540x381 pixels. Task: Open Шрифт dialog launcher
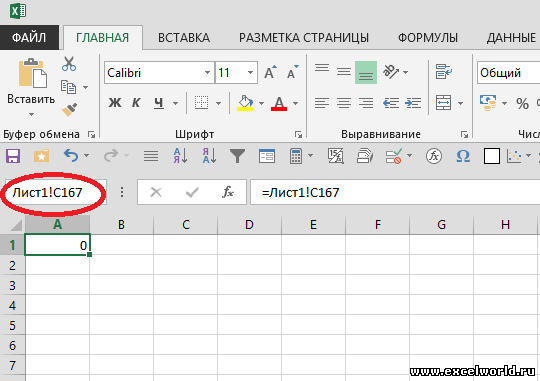(x=298, y=134)
